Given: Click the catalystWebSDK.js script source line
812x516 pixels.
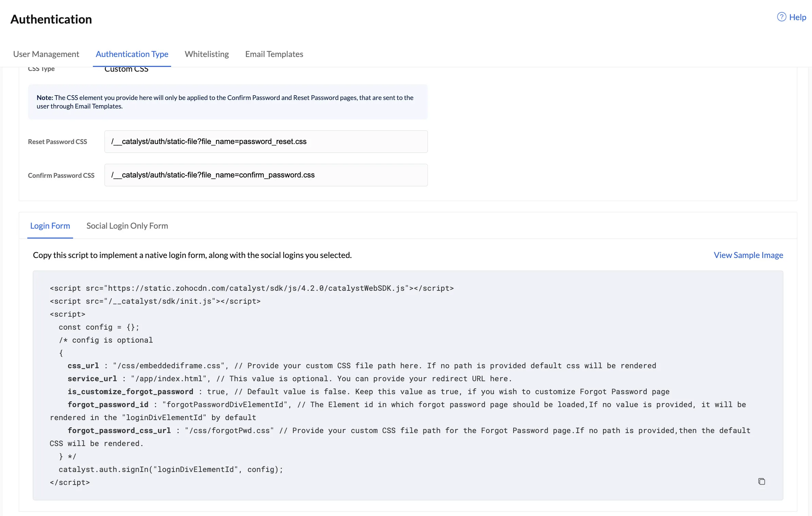Looking at the screenshot, I should click(x=252, y=288).
